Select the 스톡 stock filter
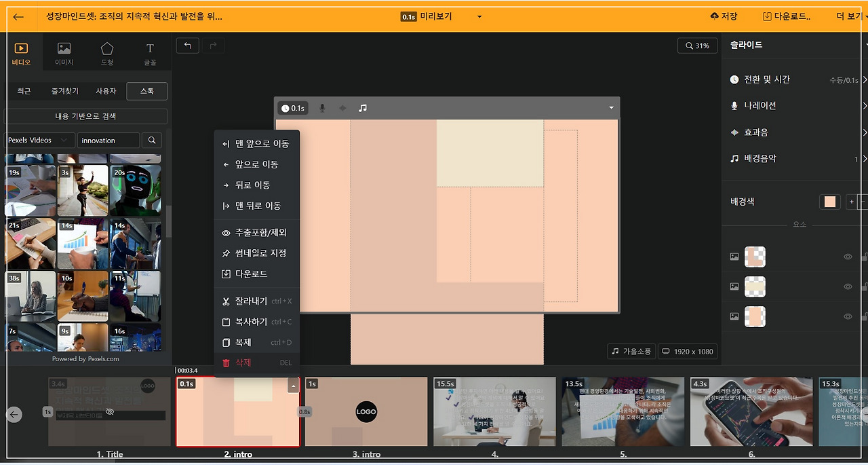 point(147,91)
